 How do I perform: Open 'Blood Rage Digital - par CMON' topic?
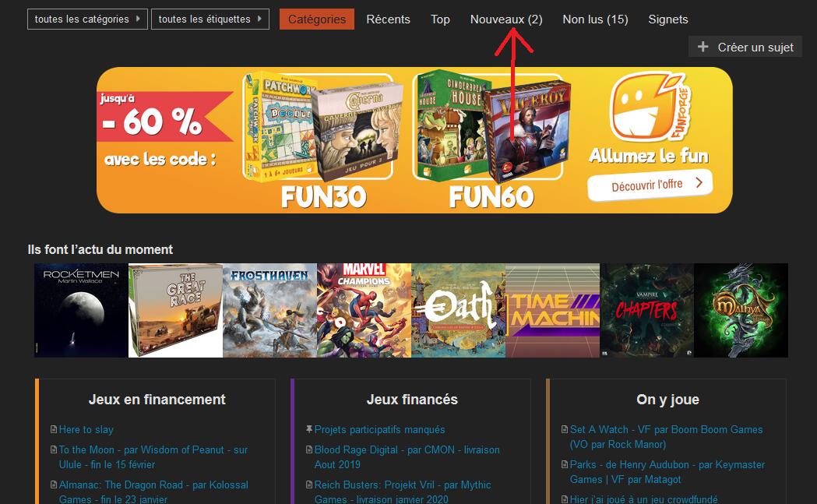(407, 457)
